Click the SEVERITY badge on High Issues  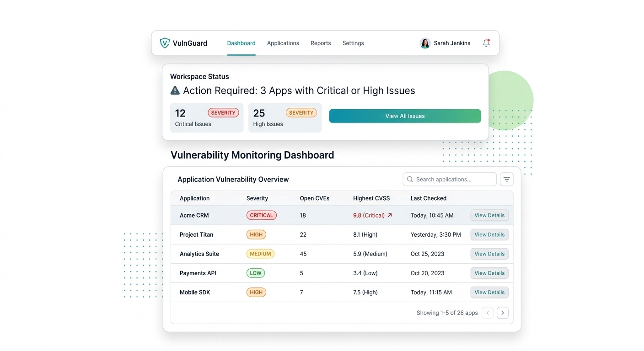tap(301, 112)
